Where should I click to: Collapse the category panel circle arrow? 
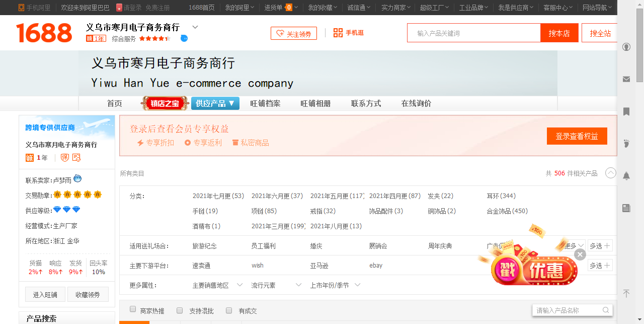611,173
